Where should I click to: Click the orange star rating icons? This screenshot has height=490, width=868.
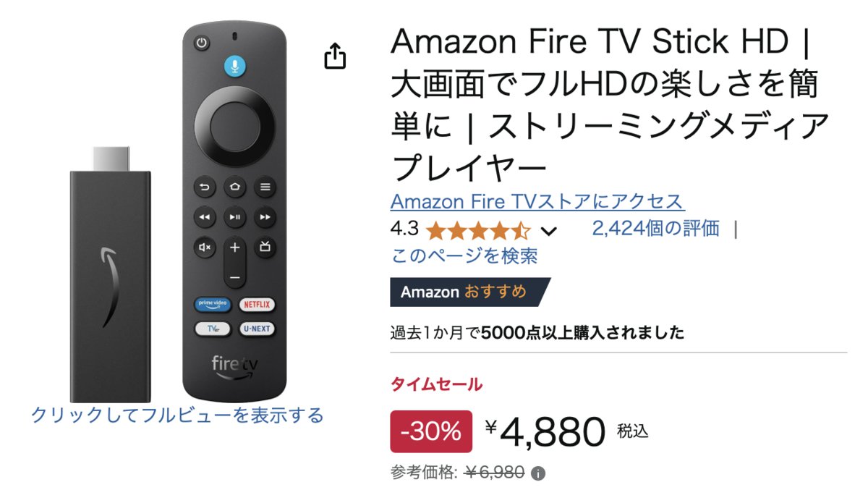click(478, 231)
